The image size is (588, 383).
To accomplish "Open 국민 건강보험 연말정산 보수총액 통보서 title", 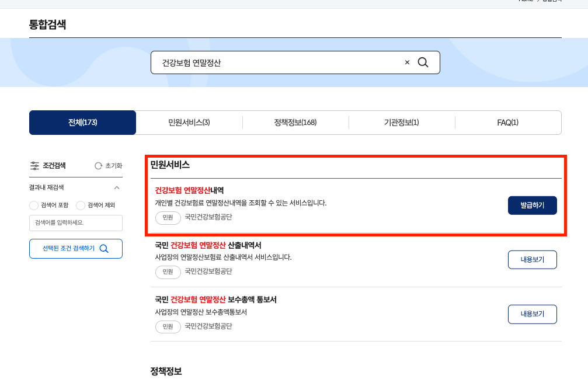I will click(215, 300).
